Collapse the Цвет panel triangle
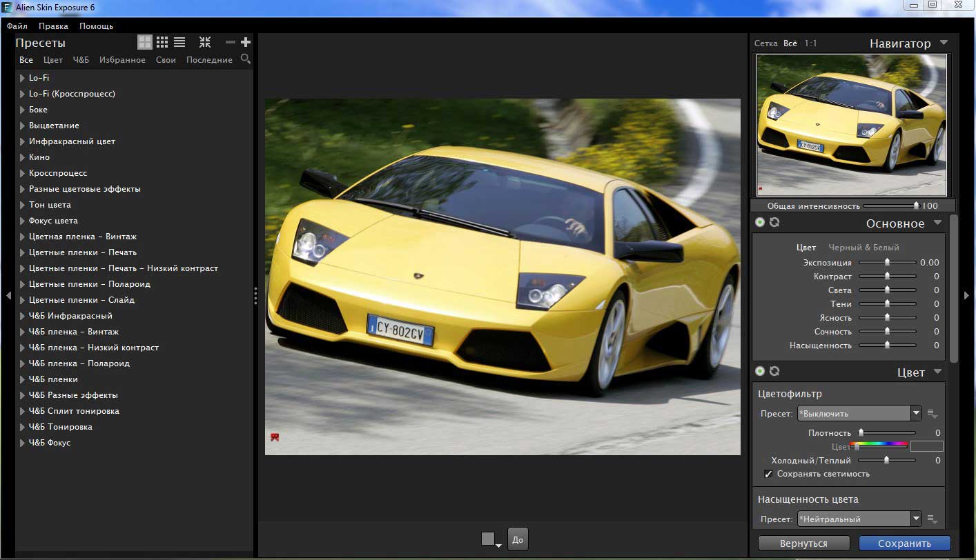The height and width of the screenshot is (560, 976). (x=937, y=372)
